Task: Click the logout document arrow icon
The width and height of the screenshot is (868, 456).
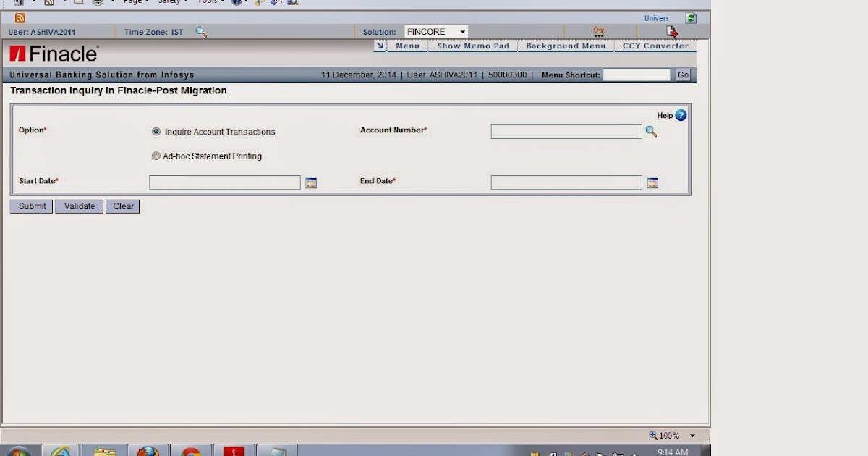Action: point(672,32)
